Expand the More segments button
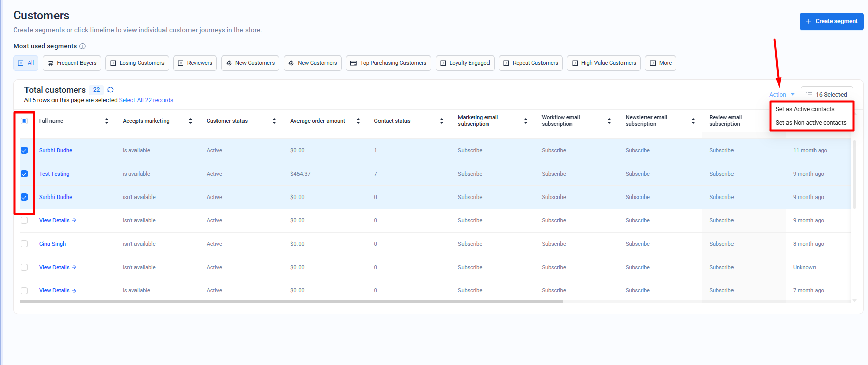 (x=660, y=63)
